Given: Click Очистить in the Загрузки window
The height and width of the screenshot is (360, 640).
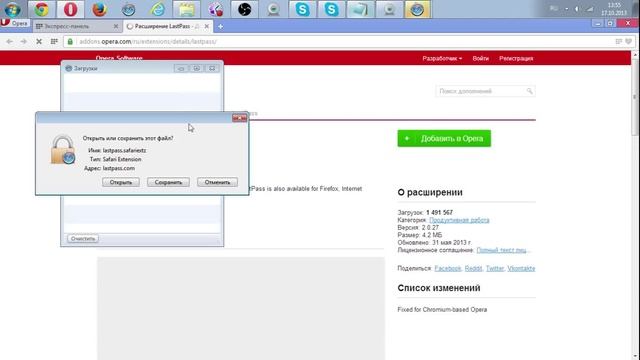Looking at the screenshot, I should pos(83,238).
